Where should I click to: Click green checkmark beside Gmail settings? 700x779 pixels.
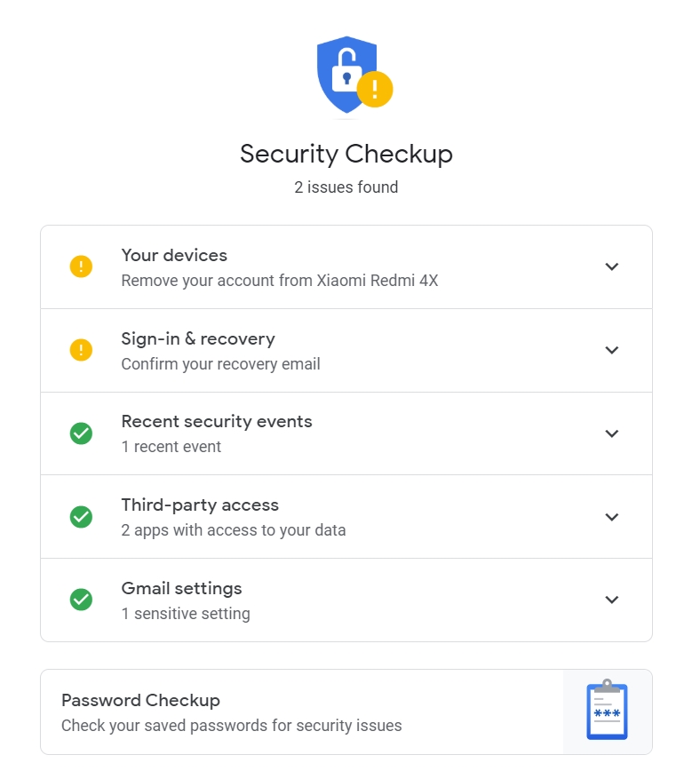tap(81, 600)
